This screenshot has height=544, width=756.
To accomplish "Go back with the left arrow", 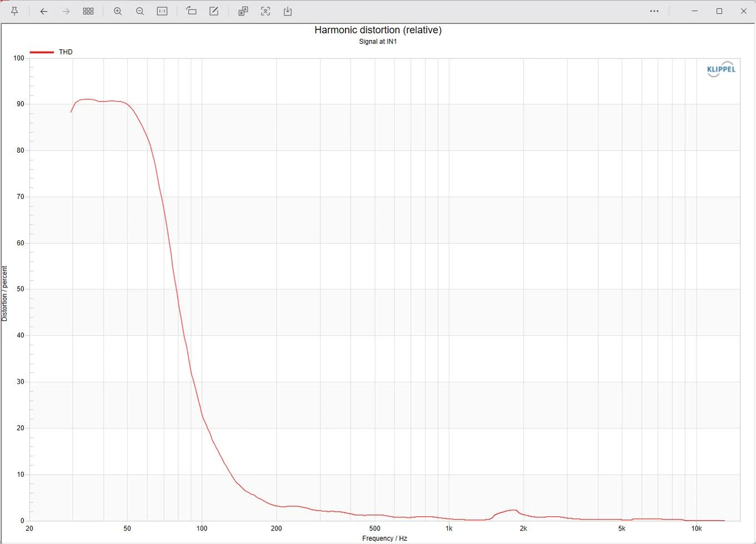I will pyautogui.click(x=44, y=11).
